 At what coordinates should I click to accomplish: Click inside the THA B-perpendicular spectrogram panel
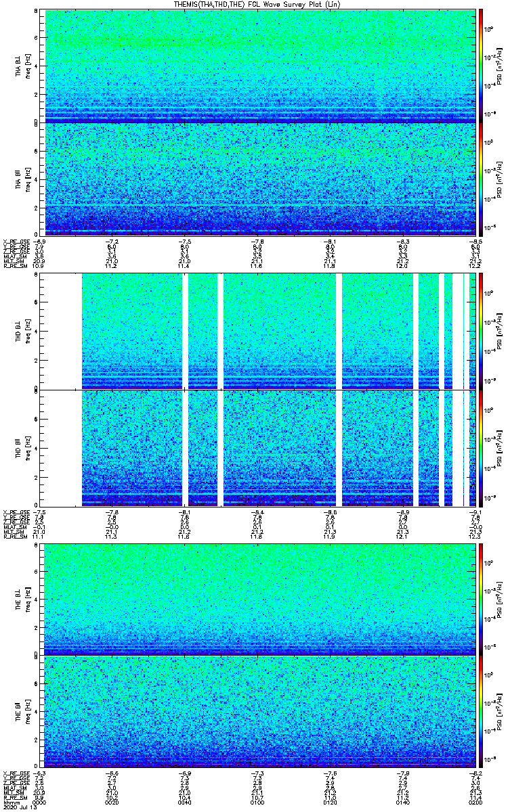coord(258,65)
